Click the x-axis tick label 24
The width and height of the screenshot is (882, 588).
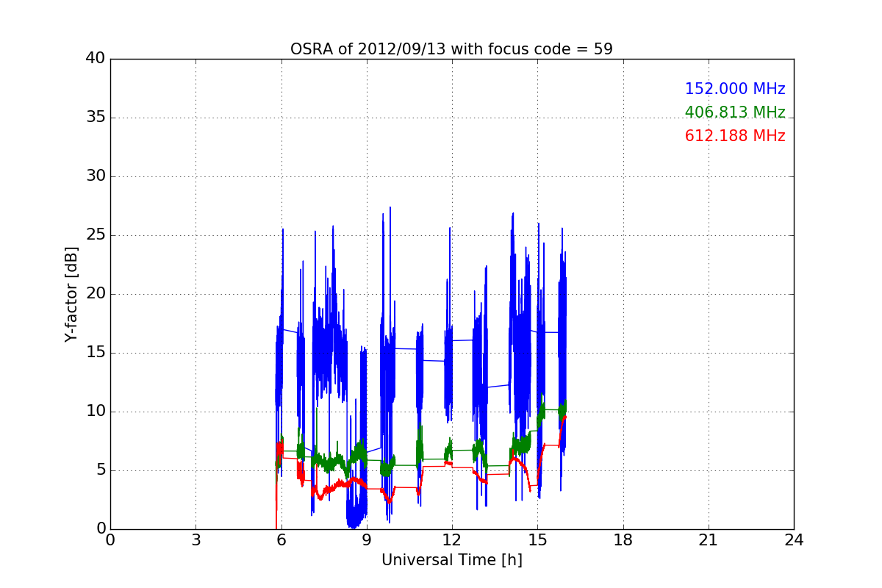(x=794, y=540)
